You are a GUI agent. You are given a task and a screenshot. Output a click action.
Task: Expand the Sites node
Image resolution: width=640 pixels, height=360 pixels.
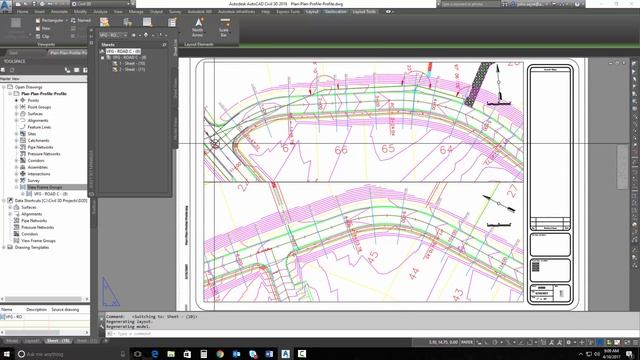(x=16, y=134)
